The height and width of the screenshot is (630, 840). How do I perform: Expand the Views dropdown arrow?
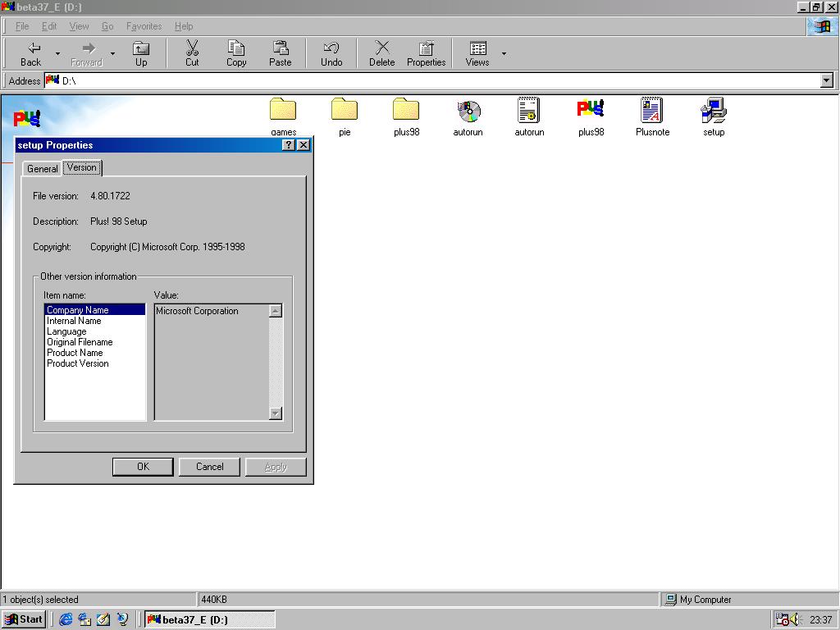(504, 53)
